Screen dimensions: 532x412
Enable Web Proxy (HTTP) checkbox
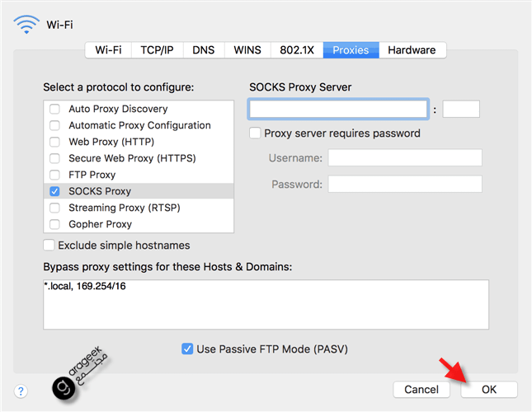pos(54,142)
